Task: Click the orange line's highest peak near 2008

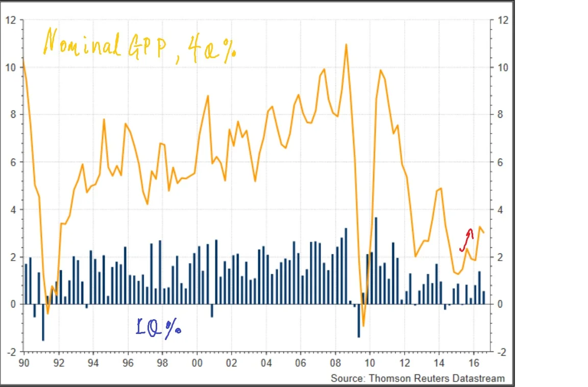Action: pyautogui.click(x=346, y=44)
